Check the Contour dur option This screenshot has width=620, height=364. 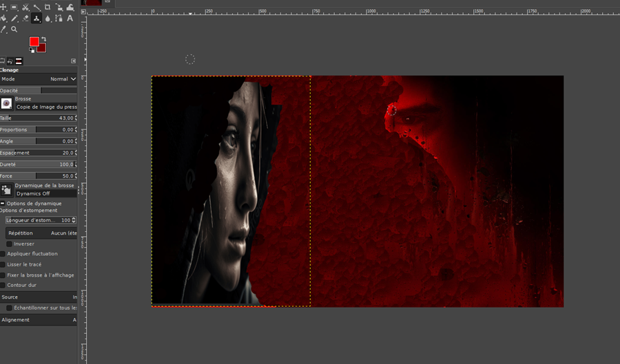pos(3,285)
